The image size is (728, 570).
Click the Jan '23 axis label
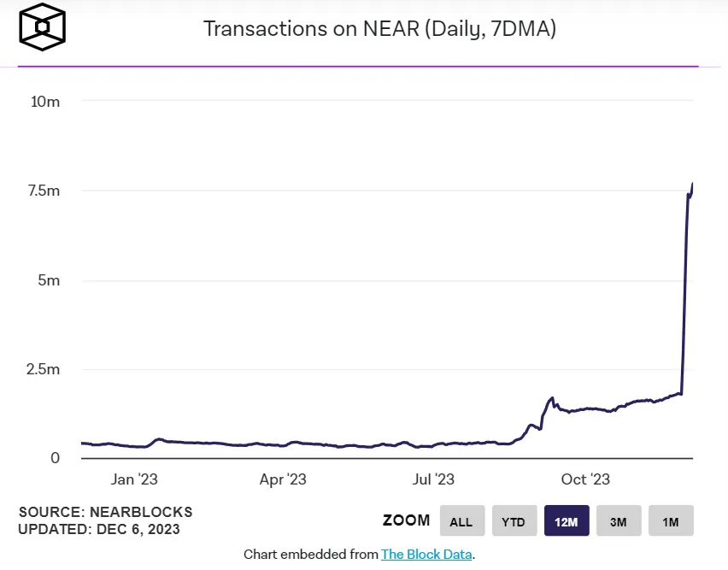134,479
